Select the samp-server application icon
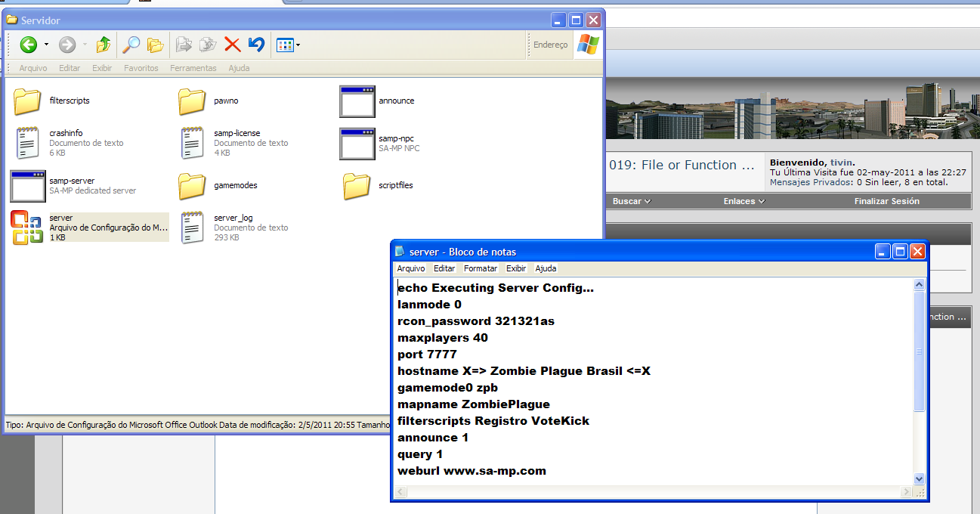 [x=28, y=186]
